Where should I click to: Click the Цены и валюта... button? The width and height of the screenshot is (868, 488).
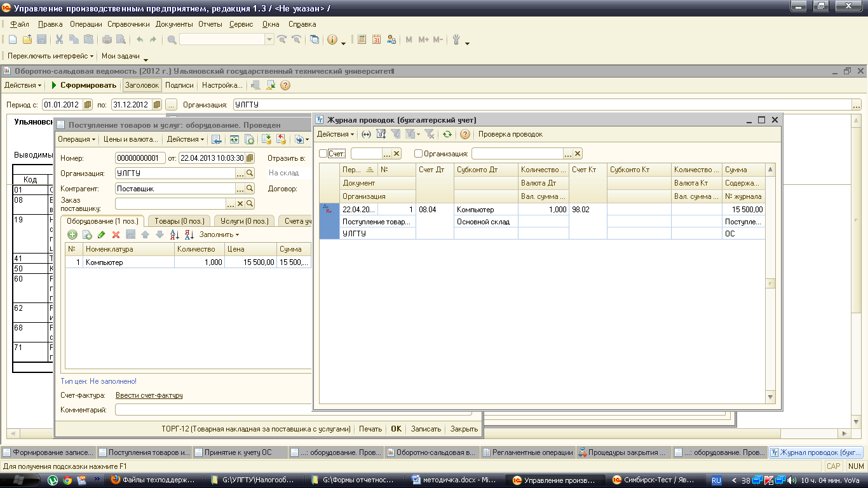click(130, 139)
